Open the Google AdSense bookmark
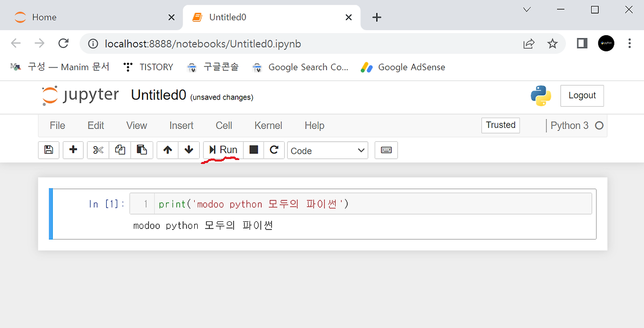 coord(403,67)
